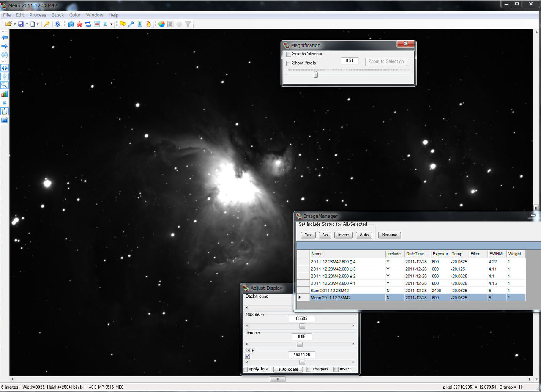Select the Mean 2011.12.28M42 row
The image size is (541, 392).
pos(411,298)
